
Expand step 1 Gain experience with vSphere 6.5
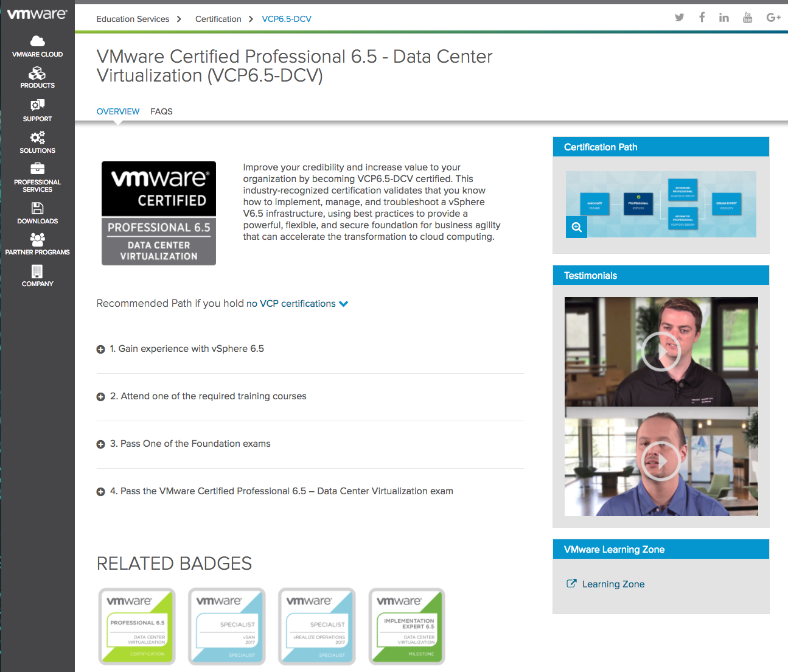click(101, 349)
